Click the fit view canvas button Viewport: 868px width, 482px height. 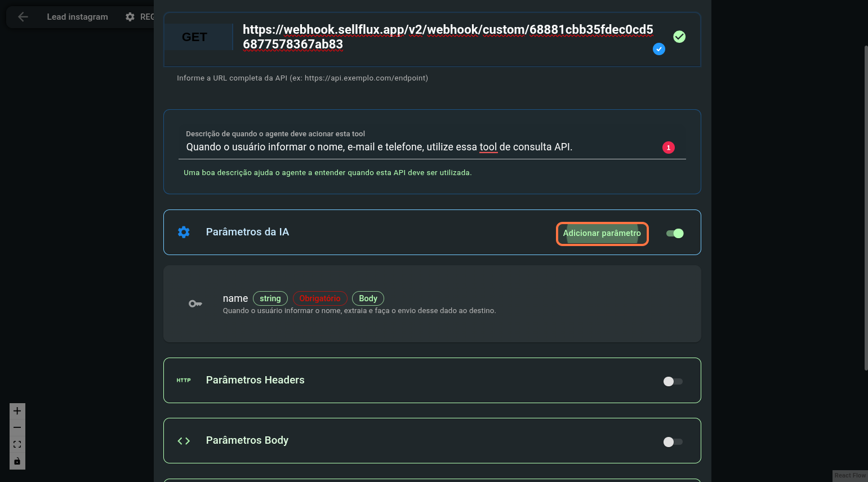tap(17, 444)
